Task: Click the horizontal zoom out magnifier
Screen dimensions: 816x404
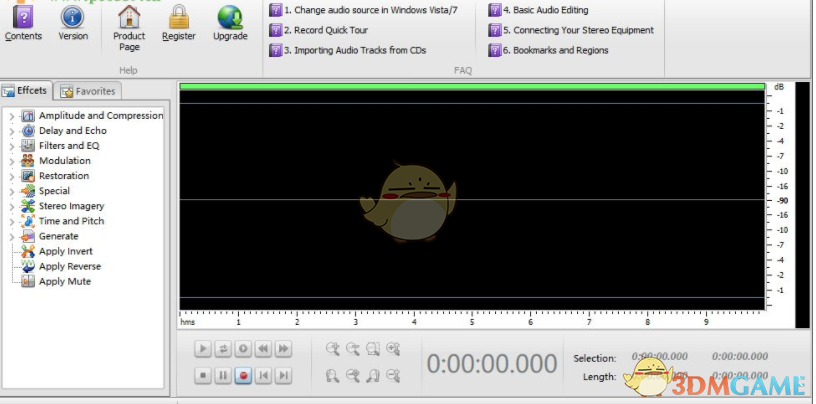Action: coord(353,348)
